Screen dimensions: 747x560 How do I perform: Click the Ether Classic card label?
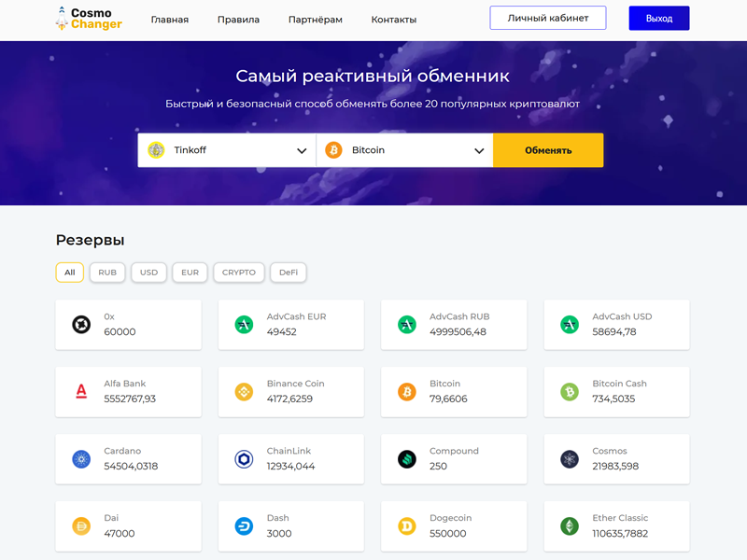point(620,518)
